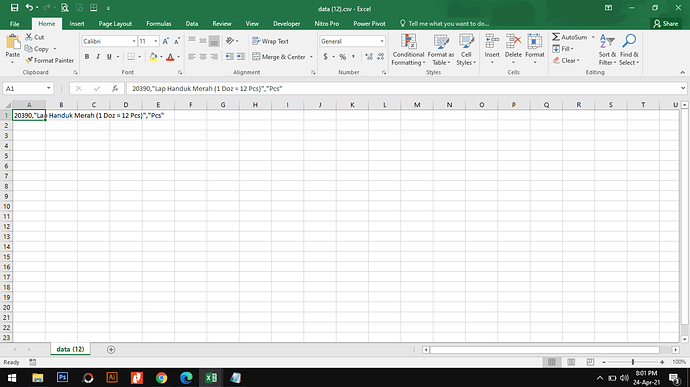Screen dimensions: 690x387
Task: Click Increase Decimal icon
Action: tap(369, 57)
